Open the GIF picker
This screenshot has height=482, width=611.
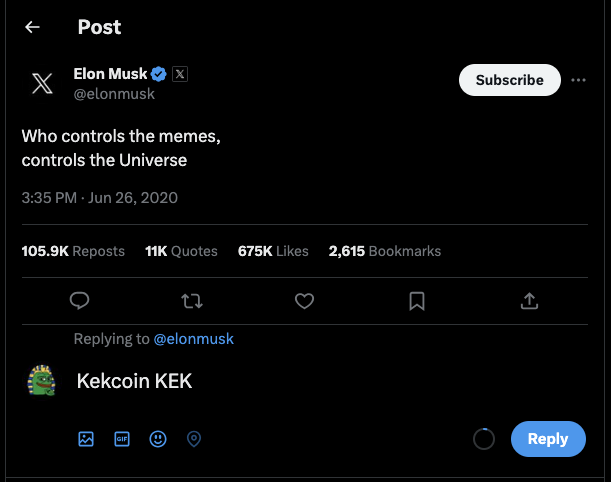pyautogui.click(x=122, y=438)
